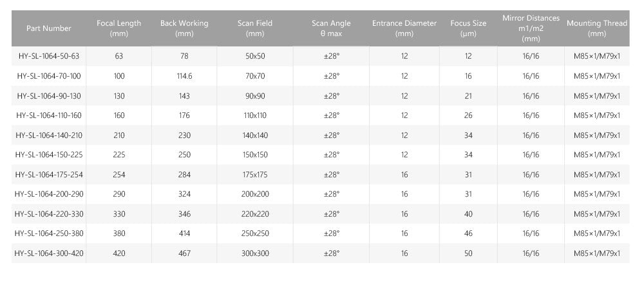Click the Scan Angle θ max header
The width and height of the screenshot is (644, 285).
pyautogui.click(x=331, y=28)
